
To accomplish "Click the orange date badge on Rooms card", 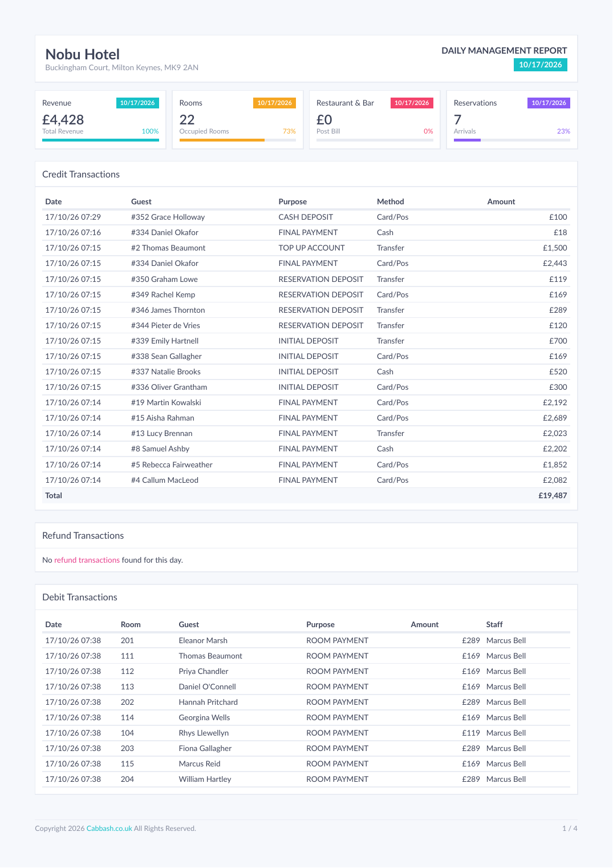I will click(274, 103).
